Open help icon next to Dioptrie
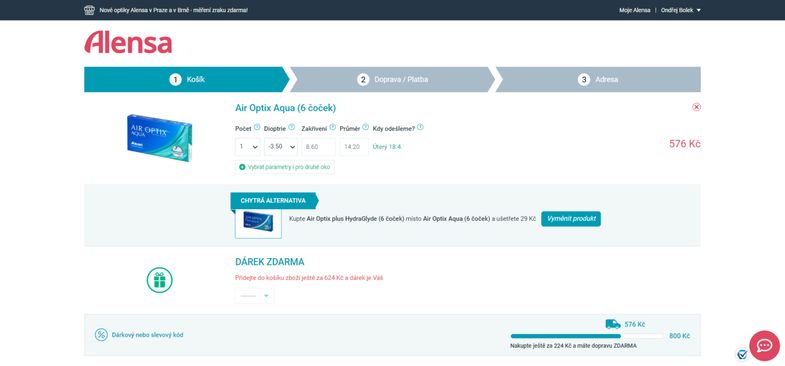Viewport: 785px width, 366px height. (291, 127)
